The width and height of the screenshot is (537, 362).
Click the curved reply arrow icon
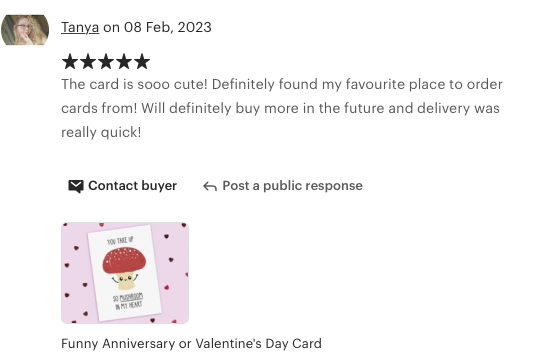click(x=210, y=186)
